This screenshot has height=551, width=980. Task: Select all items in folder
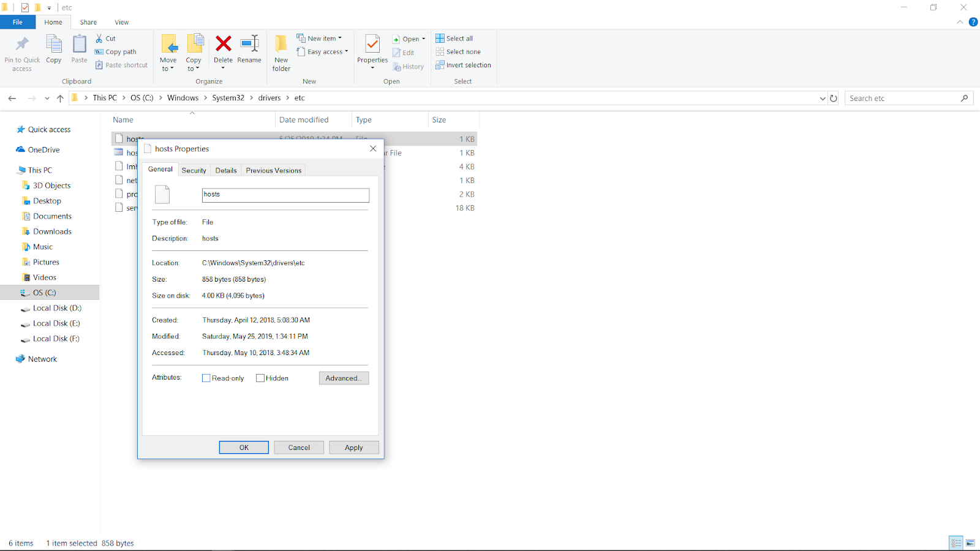click(x=454, y=39)
